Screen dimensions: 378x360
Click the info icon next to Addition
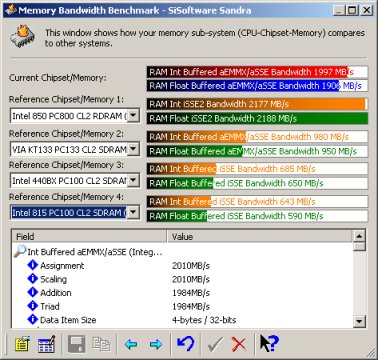[x=32, y=292]
